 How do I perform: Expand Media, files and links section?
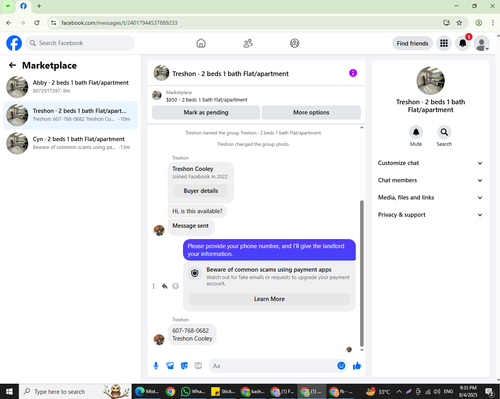click(430, 197)
